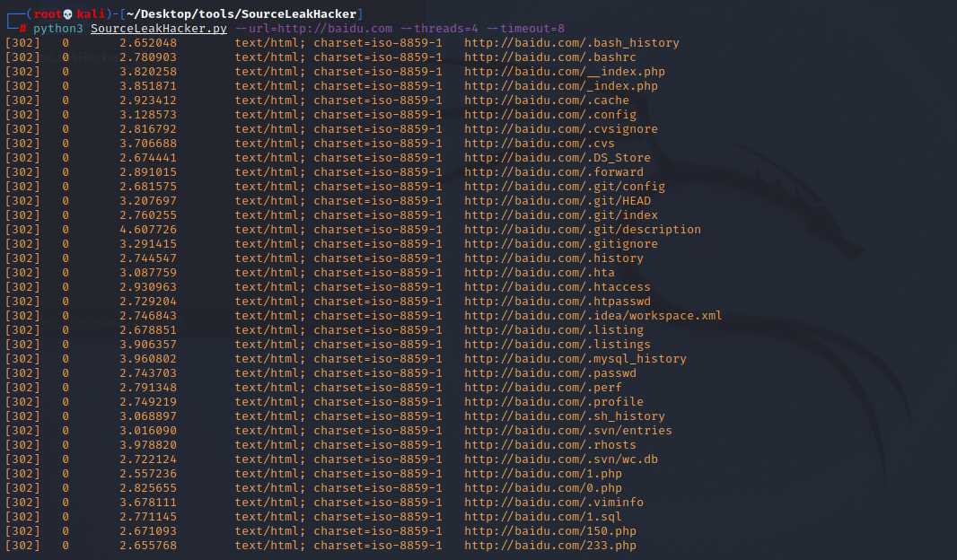Open the http://baidu.com/.DS_Store URL
Viewport: 957px width, 560px height.
click(558, 157)
